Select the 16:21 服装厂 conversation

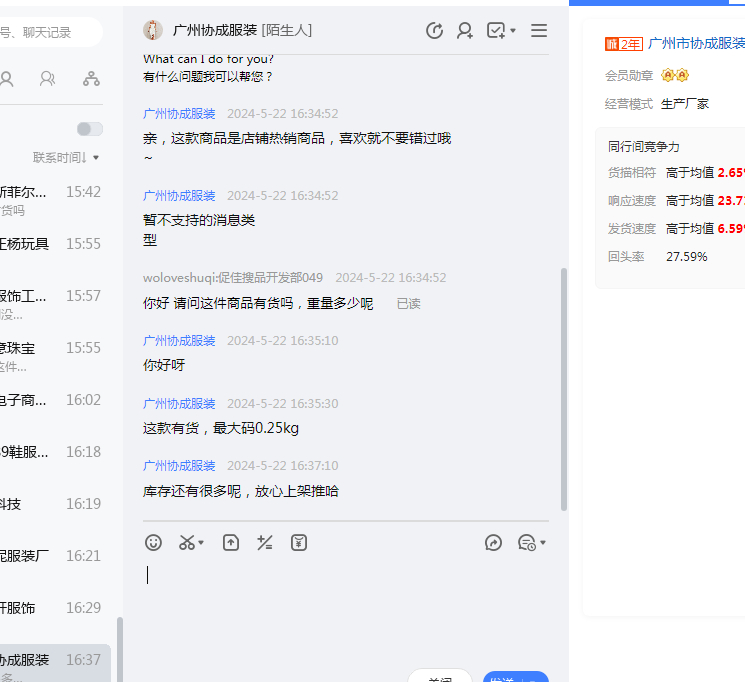pos(51,556)
